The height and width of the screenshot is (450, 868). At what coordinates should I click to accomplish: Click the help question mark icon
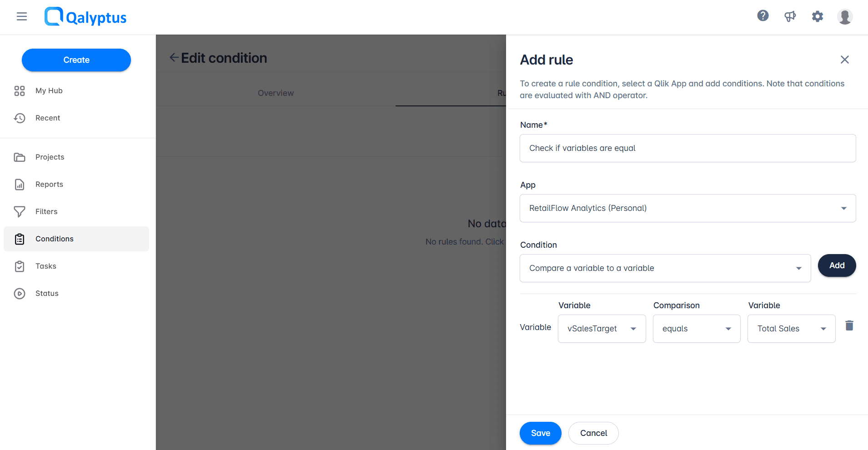click(763, 16)
